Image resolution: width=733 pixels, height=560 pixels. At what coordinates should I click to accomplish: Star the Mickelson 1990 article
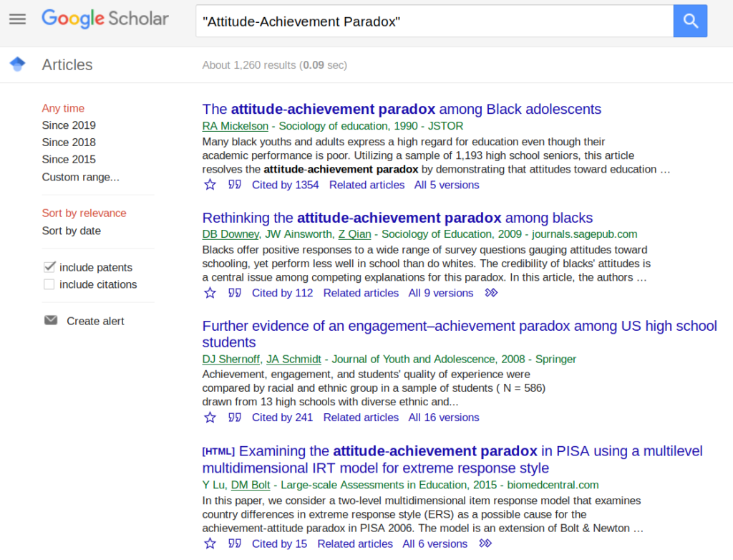coord(210,185)
